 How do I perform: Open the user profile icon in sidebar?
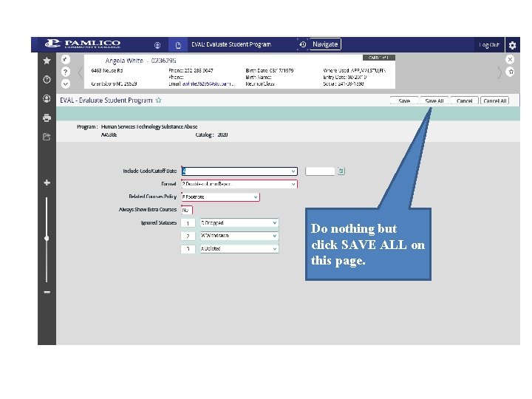pyautogui.click(x=47, y=98)
